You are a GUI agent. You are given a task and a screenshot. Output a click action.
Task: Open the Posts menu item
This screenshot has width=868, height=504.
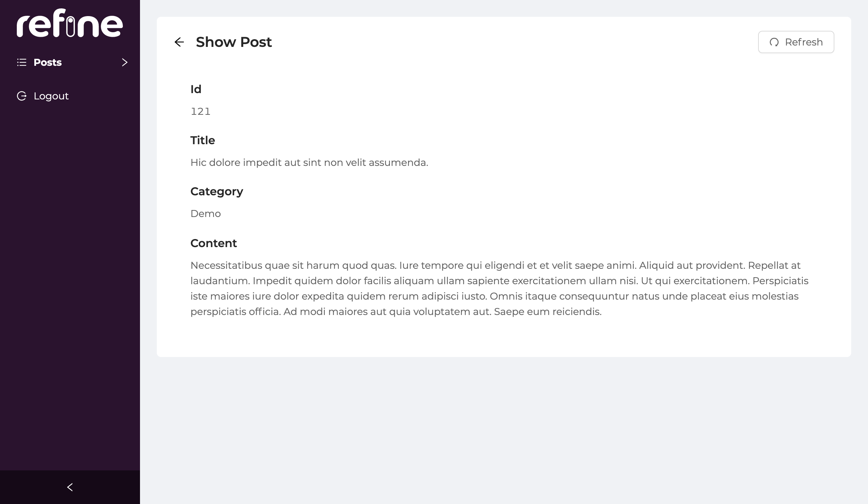(x=70, y=62)
